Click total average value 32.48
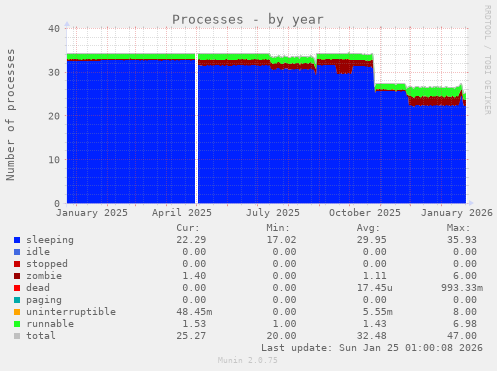The height and width of the screenshot is (371, 497). click(x=372, y=336)
